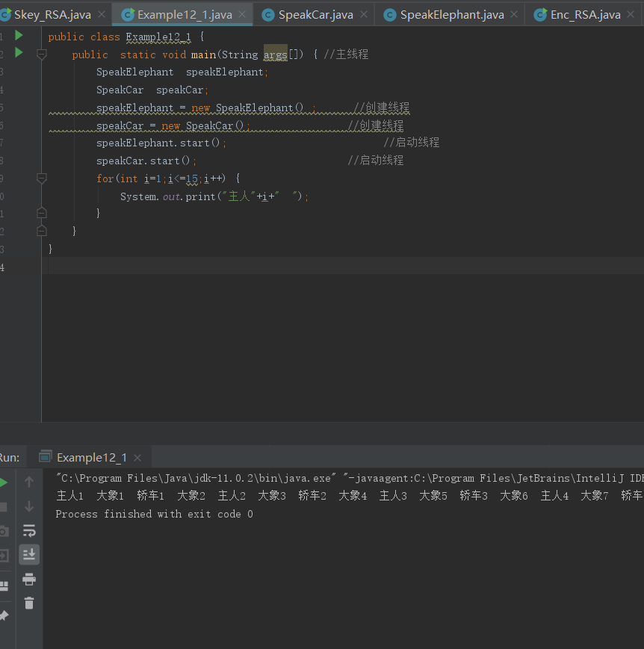Collapse the for loop fold marker
This screenshot has width=644, height=649.
41,178
